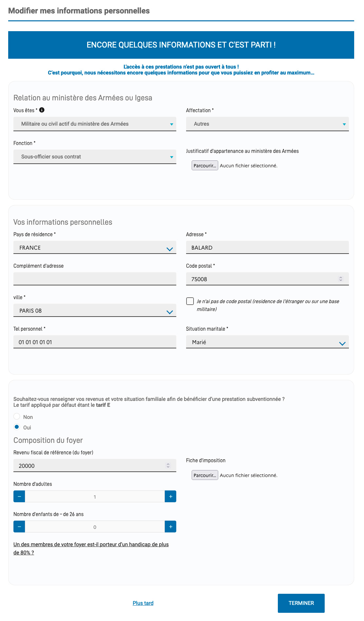364x621 pixels.
Task: Follow the Plus tard link
Action: tap(143, 603)
